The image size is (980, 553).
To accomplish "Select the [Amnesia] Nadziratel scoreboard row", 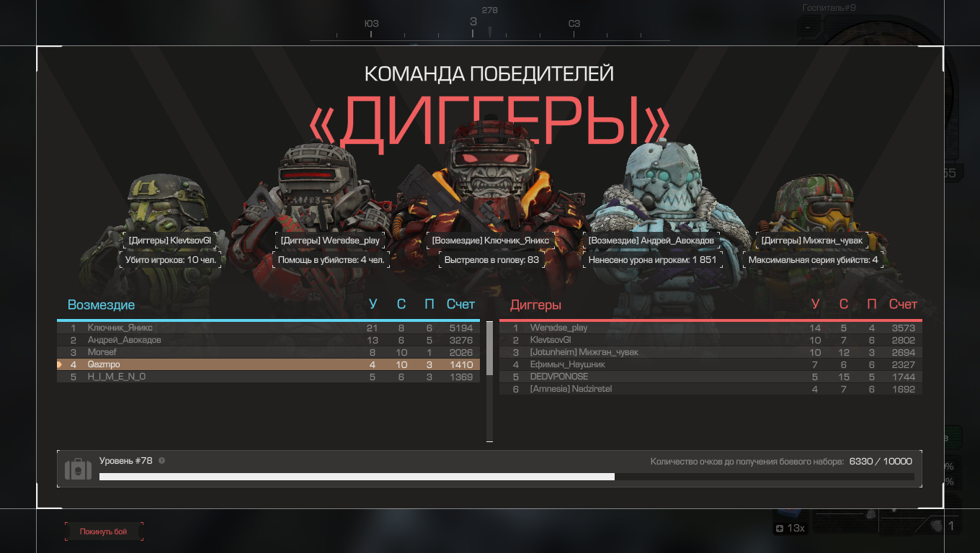I will pos(710,389).
